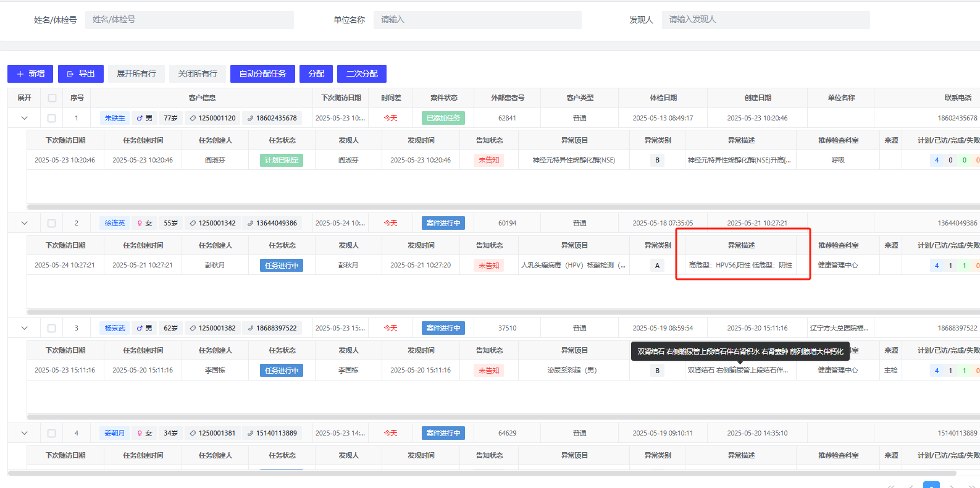Click the exam number tag 1250001382
Image resolution: width=980 pixels, height=488 pixels.
coord(212,328)
